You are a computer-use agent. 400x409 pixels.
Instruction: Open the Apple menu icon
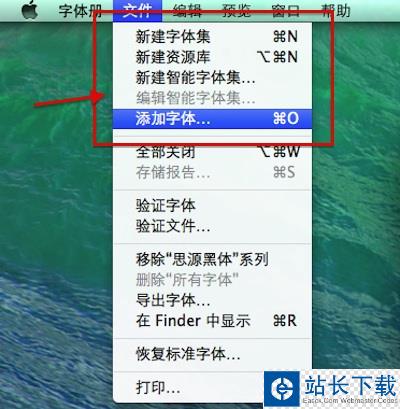[x=29, y=10]
